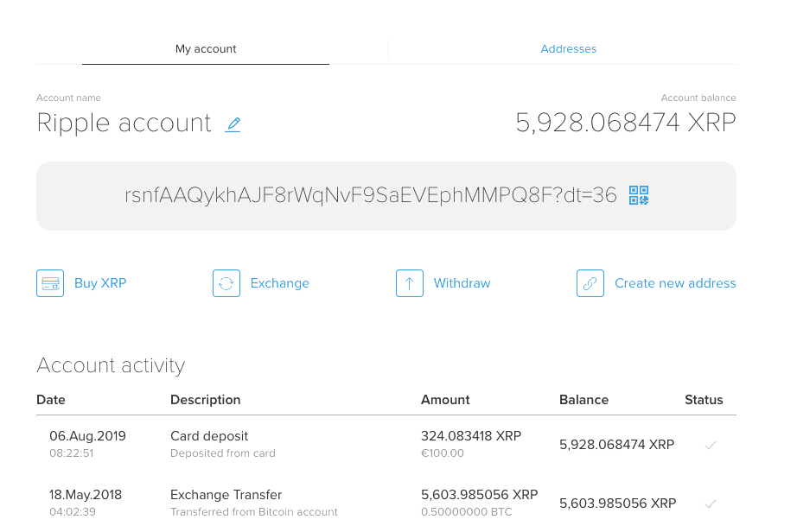The image size is (797, 532).
Task: Click the Withdraw up-arrow icon
Action: pyautogui.click(x=410, y=283)
